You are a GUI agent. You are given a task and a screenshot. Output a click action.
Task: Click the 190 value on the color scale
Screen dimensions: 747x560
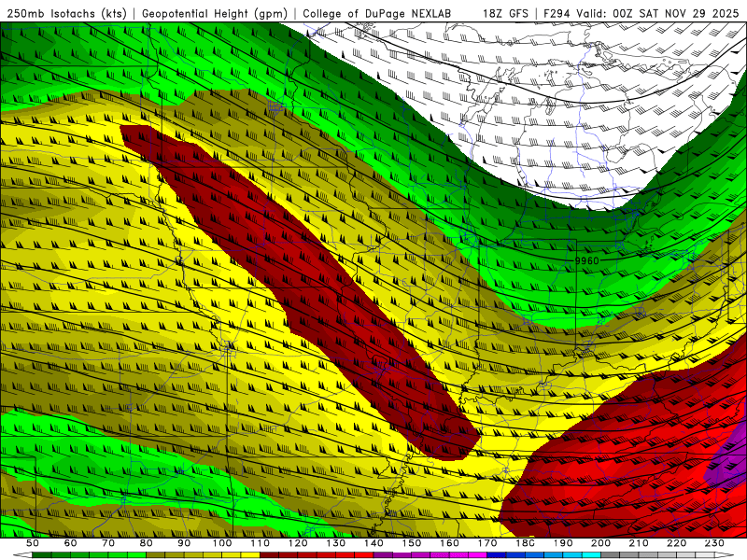pyautogui.click(x=563, y=543)
